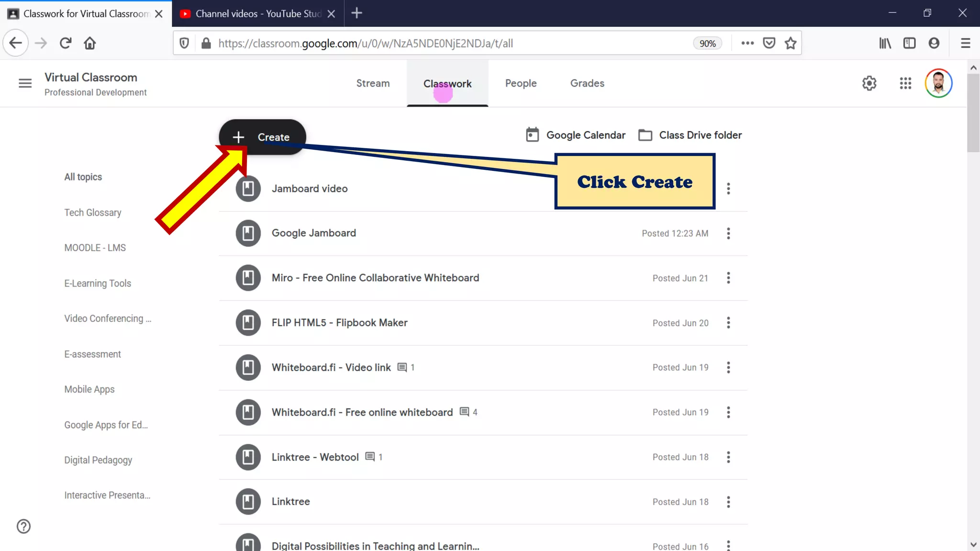This screenshot has width=980, height=551.
Task: Open Google Calendar link
Action: (x=576, y=135)
